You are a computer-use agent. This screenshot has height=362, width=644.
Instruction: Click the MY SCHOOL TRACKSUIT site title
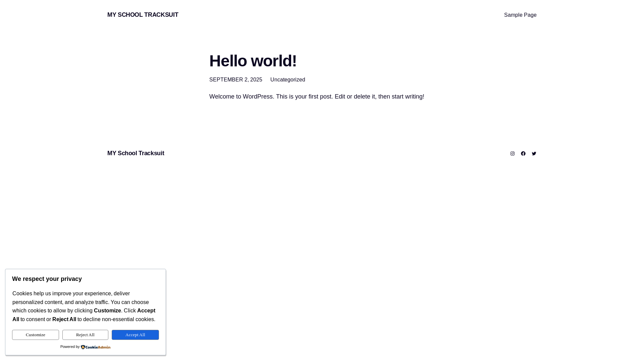(x=143, y=15)
